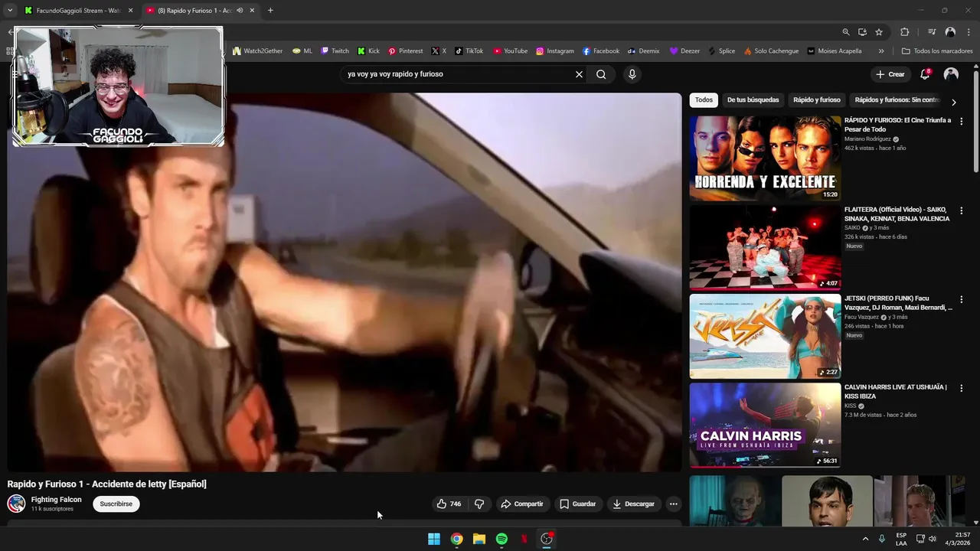The width and height of the screenshot is (980, 551).
Task: Open the X bookmark
Action: click(439, 51)
